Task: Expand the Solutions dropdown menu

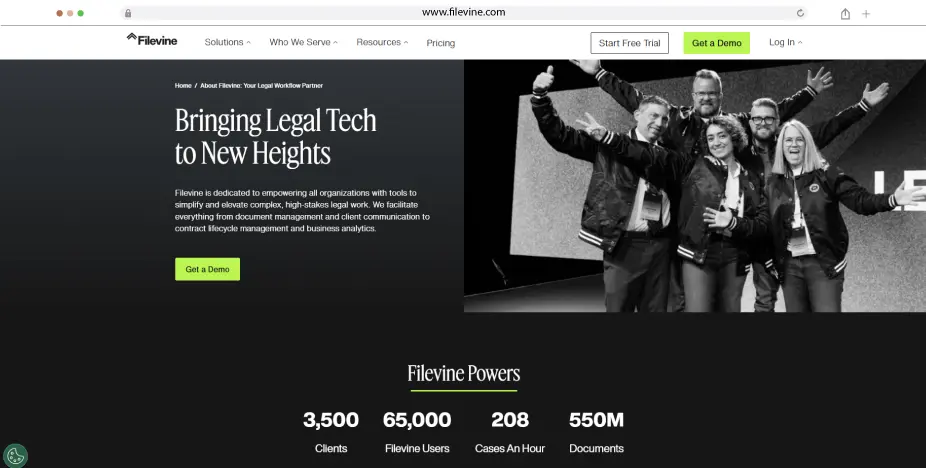Action: [227, 42]
